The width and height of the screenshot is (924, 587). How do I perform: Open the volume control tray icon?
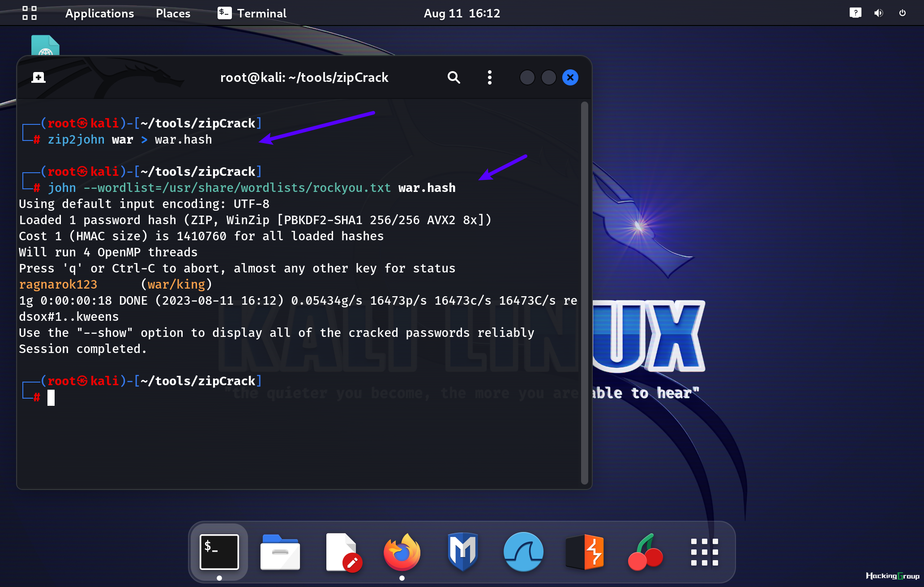pos(879,13)
